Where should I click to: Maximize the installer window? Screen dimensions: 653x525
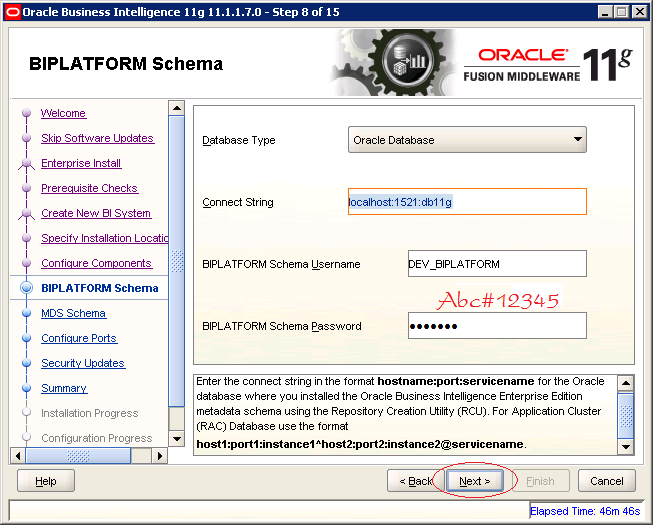(622, 12)
